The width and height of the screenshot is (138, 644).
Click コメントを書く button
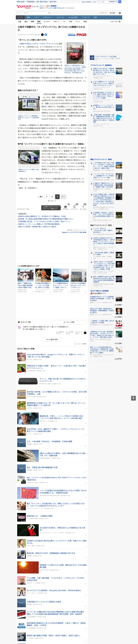69,322
